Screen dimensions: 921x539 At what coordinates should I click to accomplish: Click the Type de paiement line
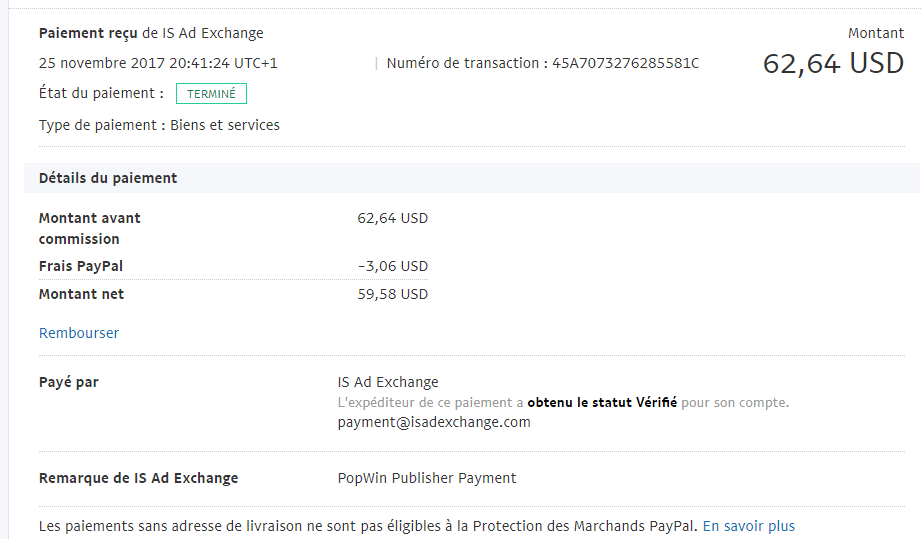(x=159, y=125)
